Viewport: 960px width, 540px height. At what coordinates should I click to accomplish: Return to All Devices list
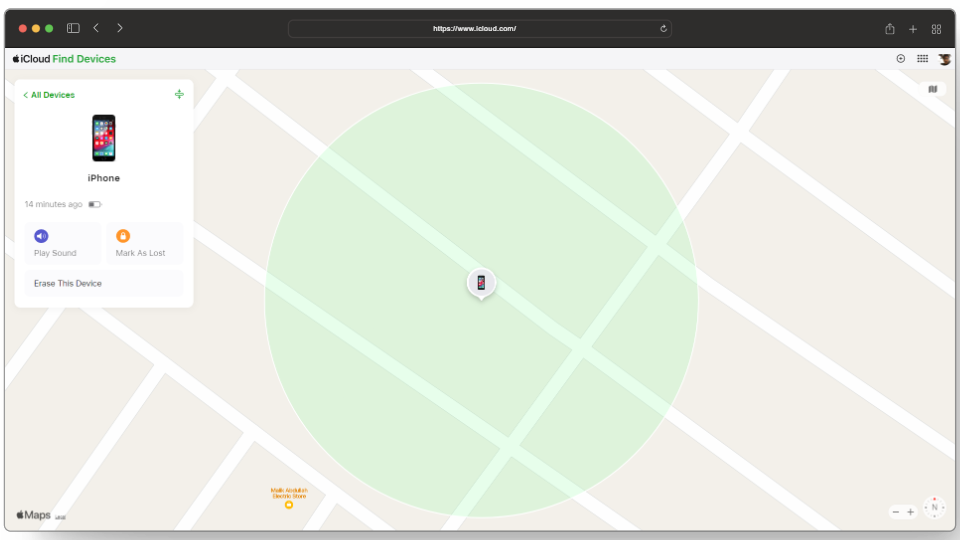[49, 95]
